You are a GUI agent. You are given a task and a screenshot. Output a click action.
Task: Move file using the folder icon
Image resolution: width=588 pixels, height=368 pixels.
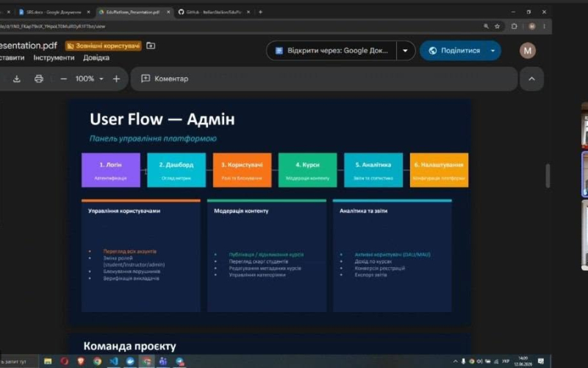(151, 46)
